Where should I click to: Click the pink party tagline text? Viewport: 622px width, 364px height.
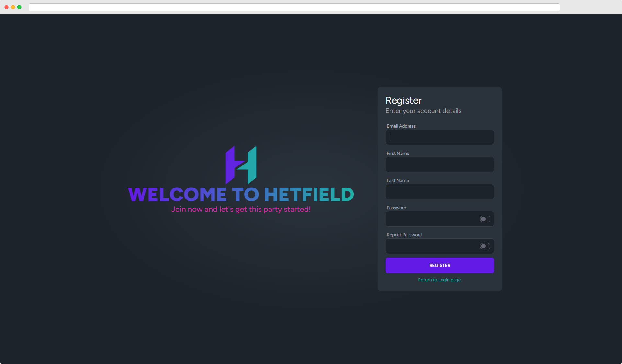pos(241,209)
